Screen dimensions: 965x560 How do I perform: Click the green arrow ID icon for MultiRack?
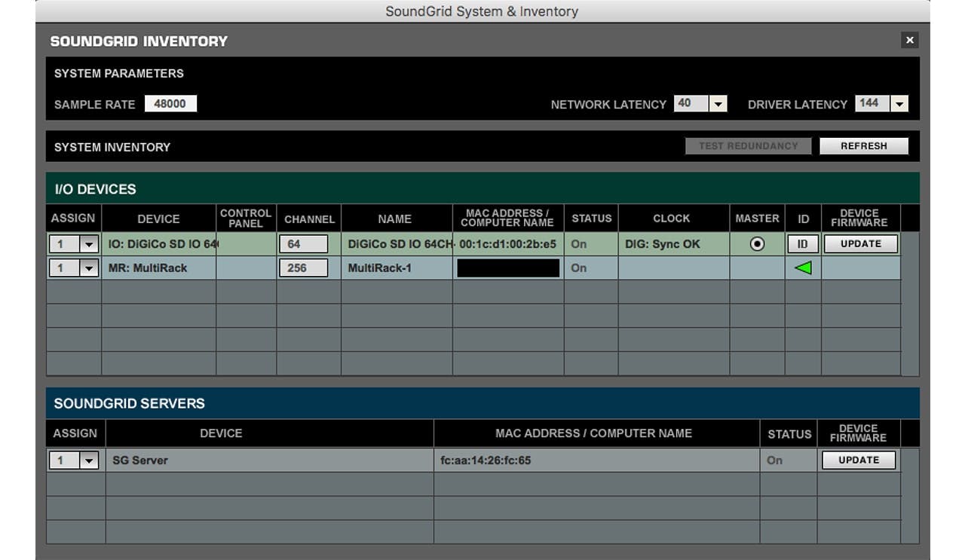(x=803, y=268)
